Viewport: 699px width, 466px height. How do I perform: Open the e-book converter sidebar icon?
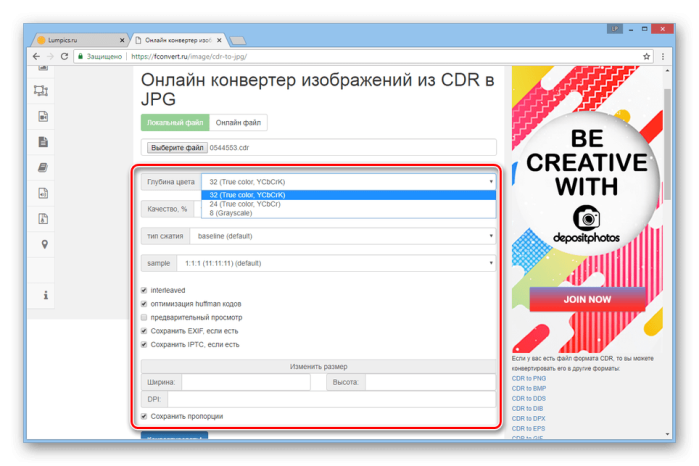[43, 168]
